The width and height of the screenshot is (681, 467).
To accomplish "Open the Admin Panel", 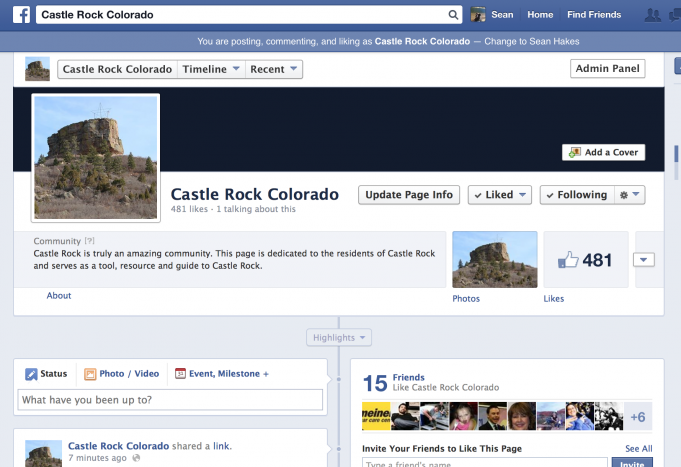I will (608, 69).
